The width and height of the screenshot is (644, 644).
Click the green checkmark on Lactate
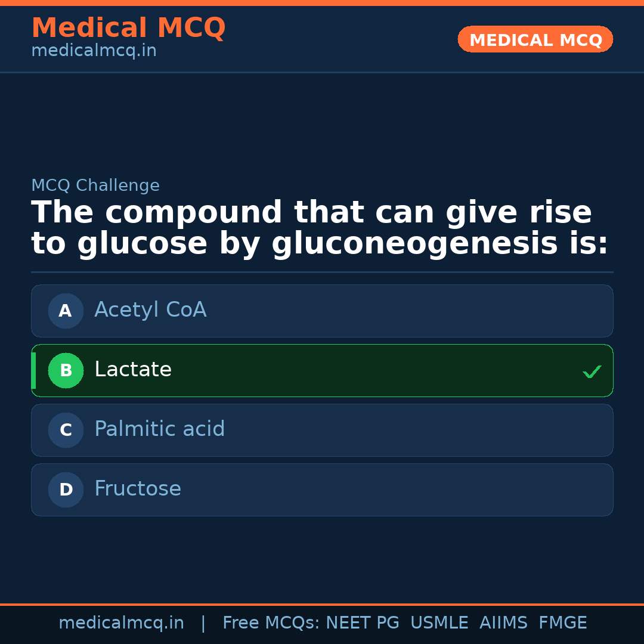point(592,371)
